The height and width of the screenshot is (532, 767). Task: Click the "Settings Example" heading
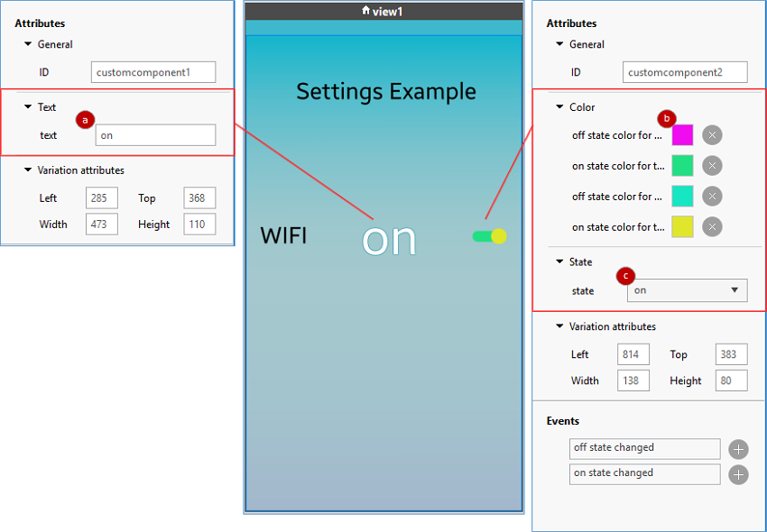point(385,91)
